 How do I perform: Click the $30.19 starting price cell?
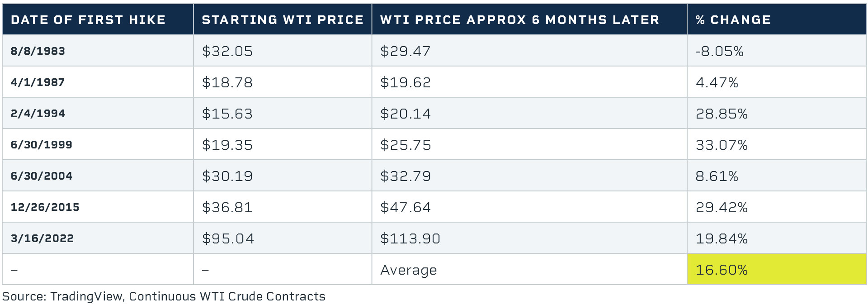227,176
